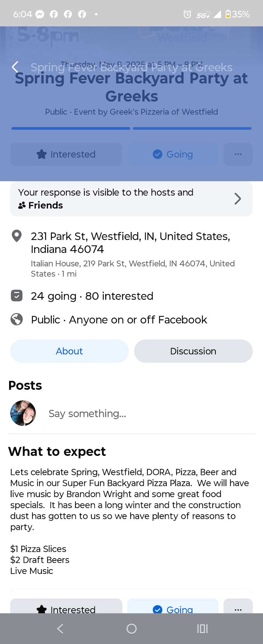Viewport: 263px width, 644px height.
Task: Switch to the About tab
Action: 69,351
